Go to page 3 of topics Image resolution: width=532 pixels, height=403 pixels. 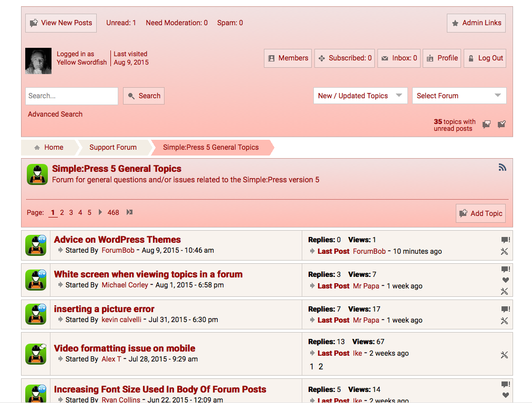[71, 212]
